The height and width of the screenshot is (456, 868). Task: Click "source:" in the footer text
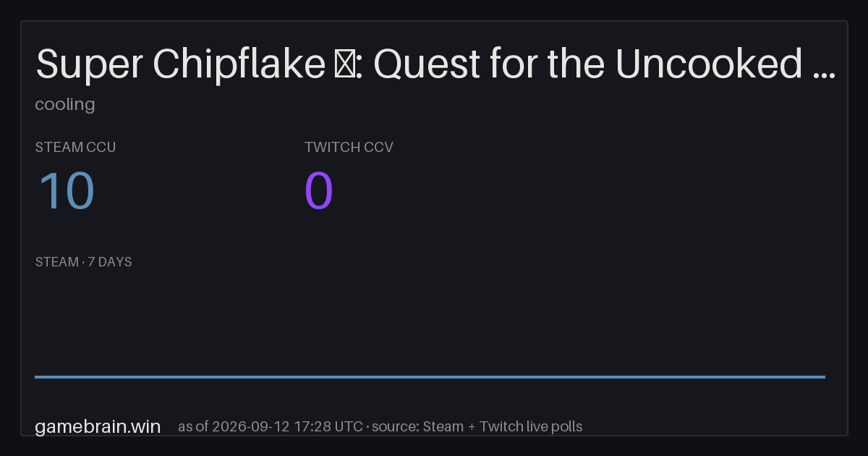[x=395, y=426]
